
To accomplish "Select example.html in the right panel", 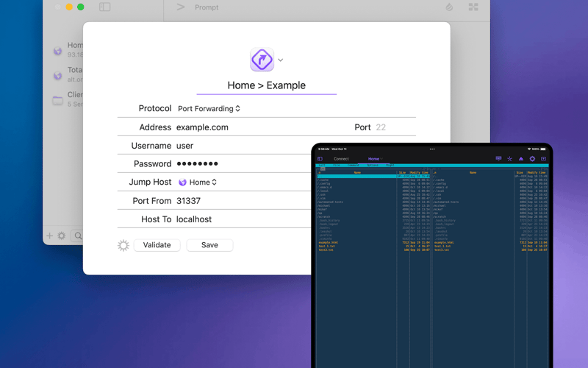I will click(x=444, y=242).
